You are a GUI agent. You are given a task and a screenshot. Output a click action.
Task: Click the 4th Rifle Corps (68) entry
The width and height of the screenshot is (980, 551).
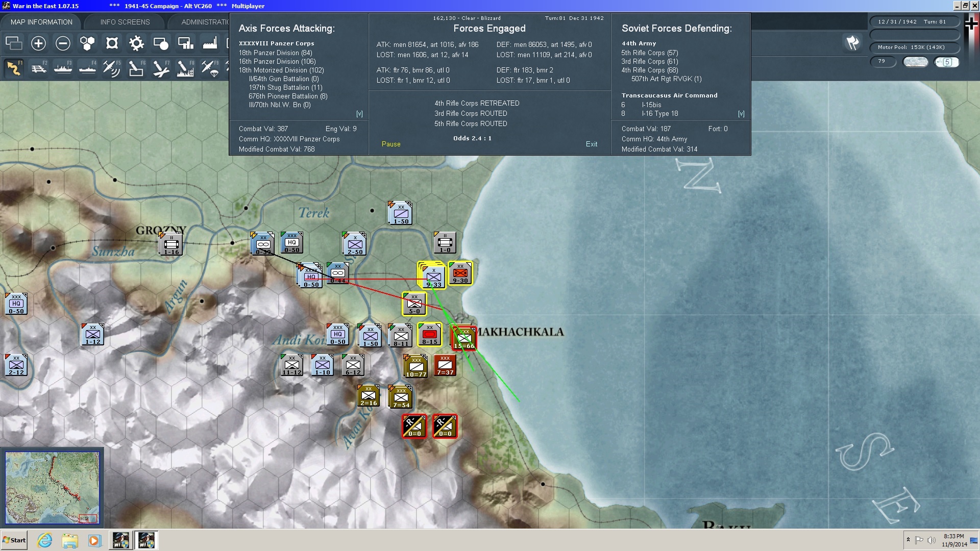click(x=650, y=70)
